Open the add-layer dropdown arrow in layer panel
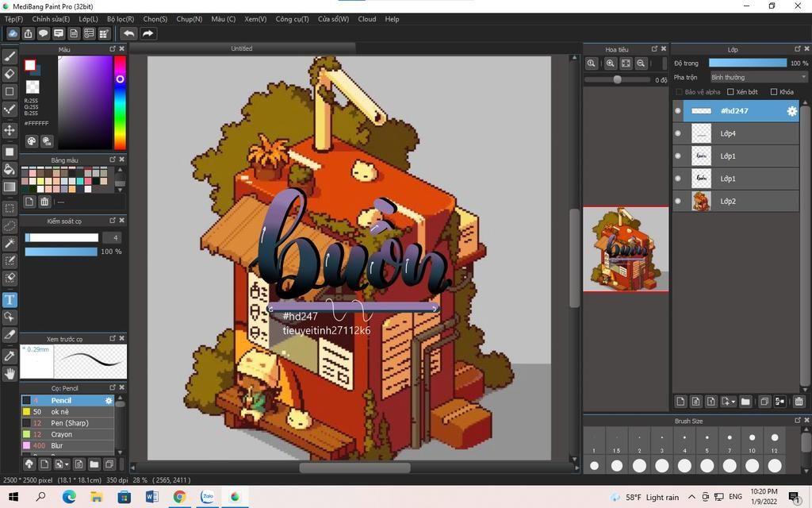The image size is (812, 508). tap(733, 402)
